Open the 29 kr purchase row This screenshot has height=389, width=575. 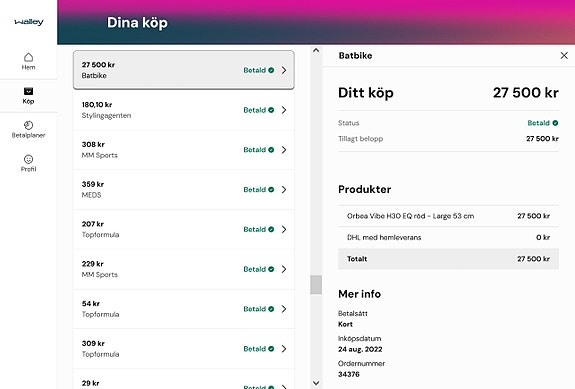[x=183, y=379]
